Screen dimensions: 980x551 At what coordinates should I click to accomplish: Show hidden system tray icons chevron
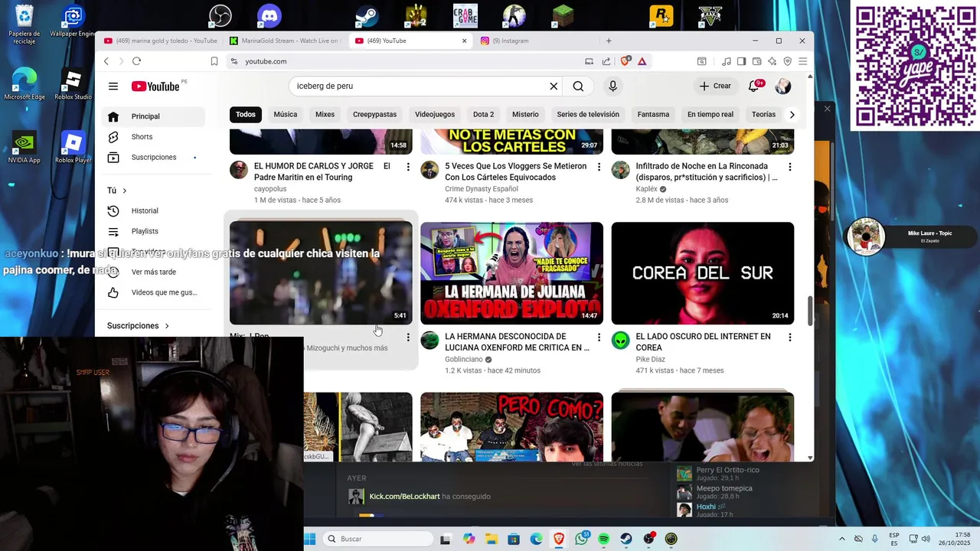pos(842,539)
